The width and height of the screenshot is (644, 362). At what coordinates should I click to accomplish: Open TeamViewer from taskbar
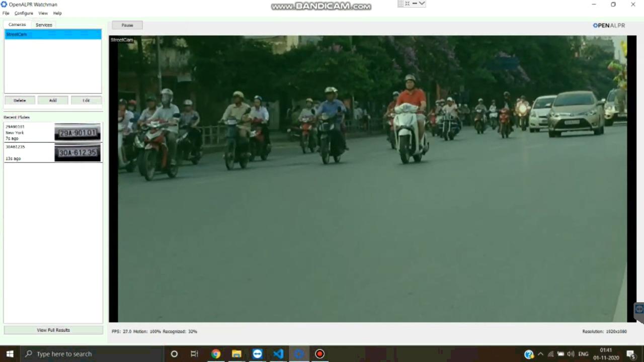click(257, 354)
